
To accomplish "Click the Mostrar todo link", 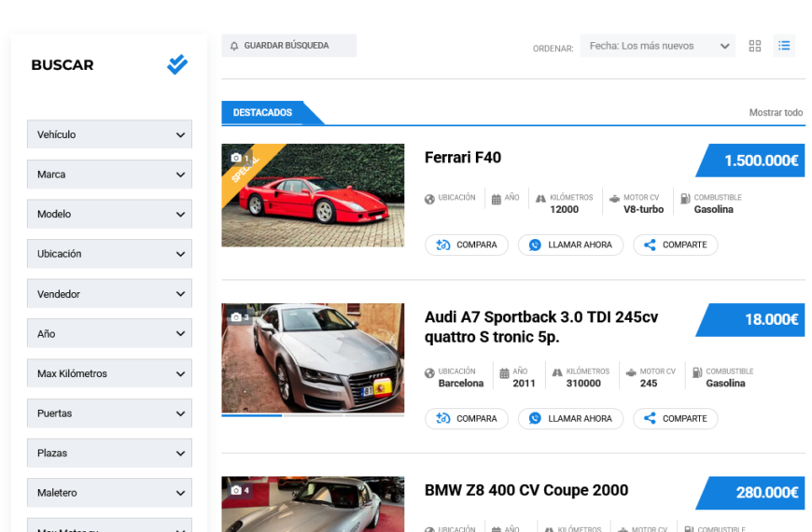I will 776,112.
